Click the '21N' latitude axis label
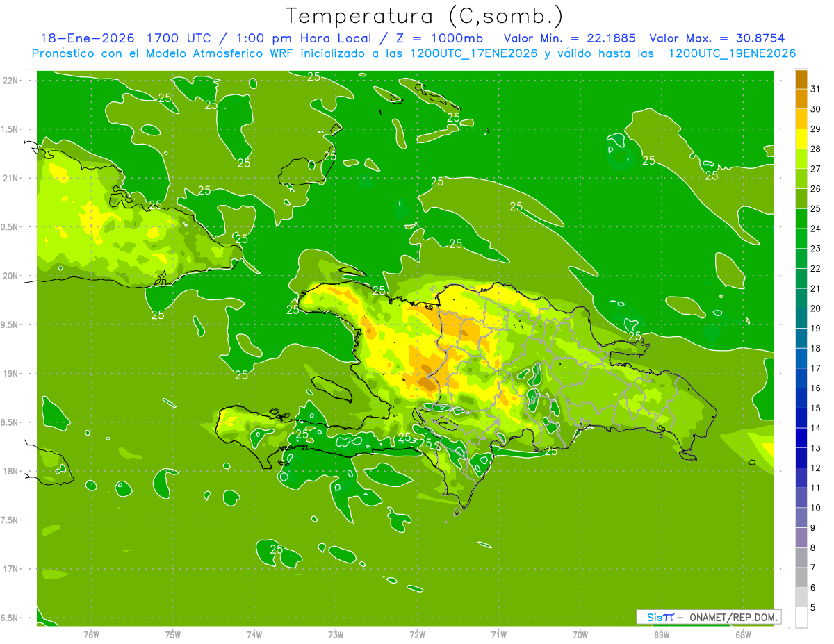Image resolution: width=834 pixels, height=644 pixels. pyautogui.click(x=11, y=179)
